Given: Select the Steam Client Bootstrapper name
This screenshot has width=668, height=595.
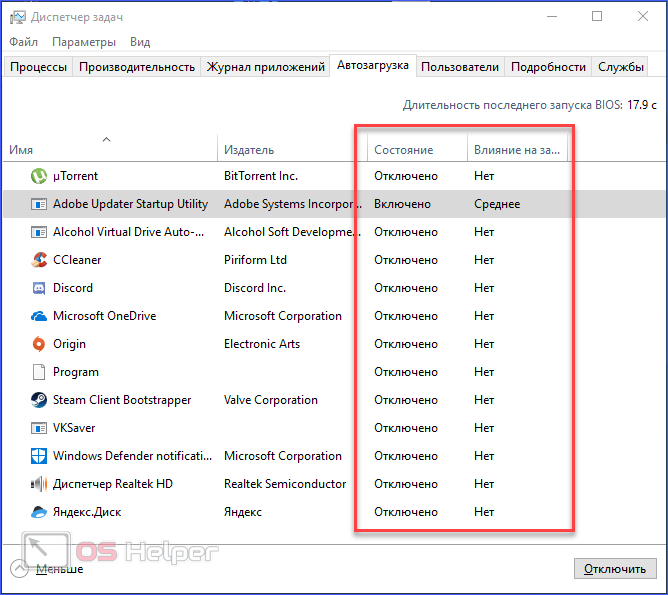Looking at the screenshot, I should click(122, 400).
